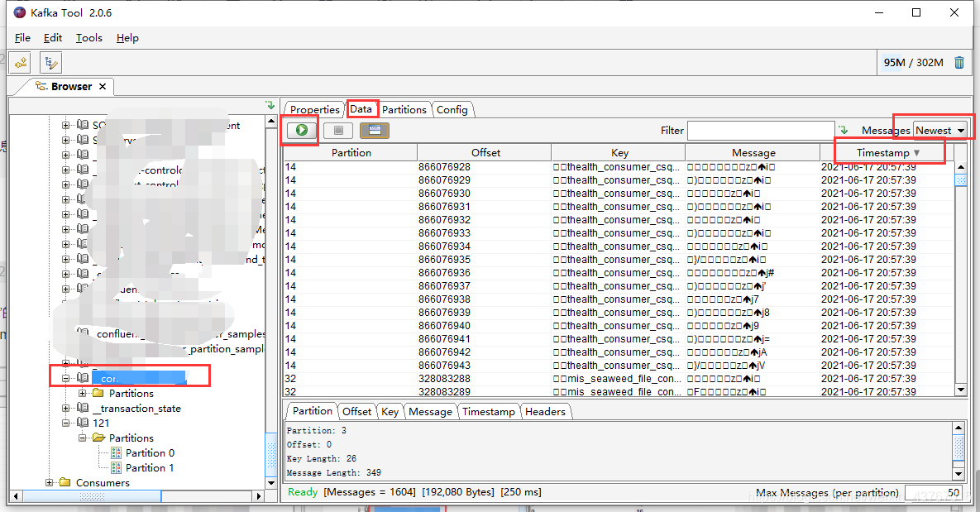Image resolution: width=980 pixels, height=512 pixels.
Task: Open the lower Partition detail tab
Action: click(x=312, y=411)
